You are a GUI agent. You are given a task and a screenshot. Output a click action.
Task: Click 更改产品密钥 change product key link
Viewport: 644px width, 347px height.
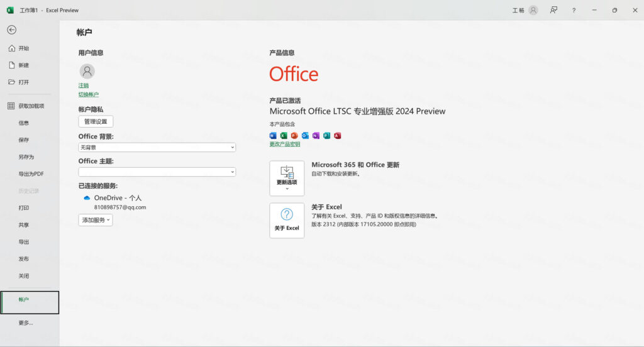tap(285, 144)
